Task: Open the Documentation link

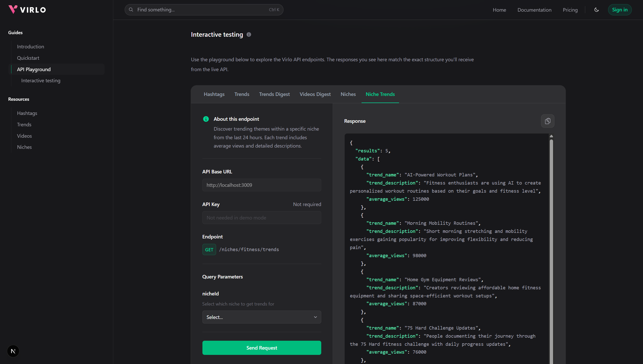Action: (x=534, y=10)
